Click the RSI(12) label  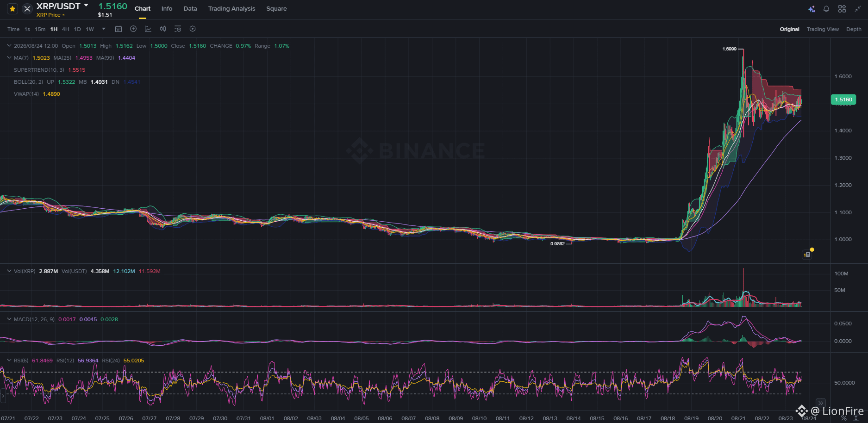[65, 361]
